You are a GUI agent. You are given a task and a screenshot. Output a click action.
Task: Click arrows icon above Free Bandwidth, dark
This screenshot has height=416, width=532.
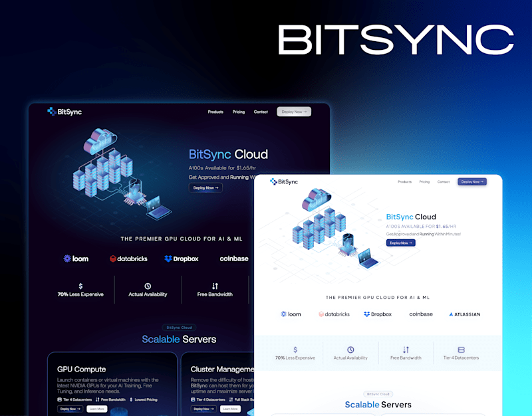pos(215,286)
